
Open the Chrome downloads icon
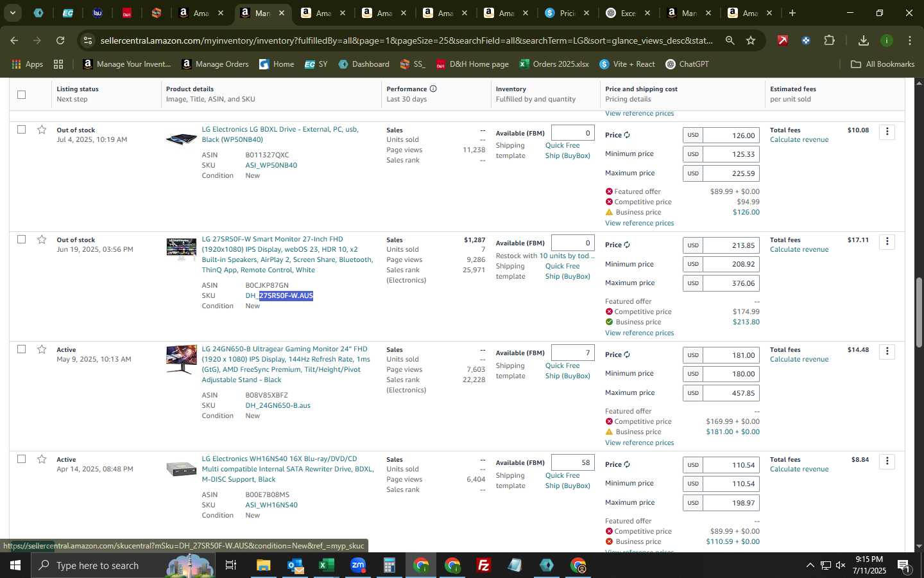(x=864, y=40)
